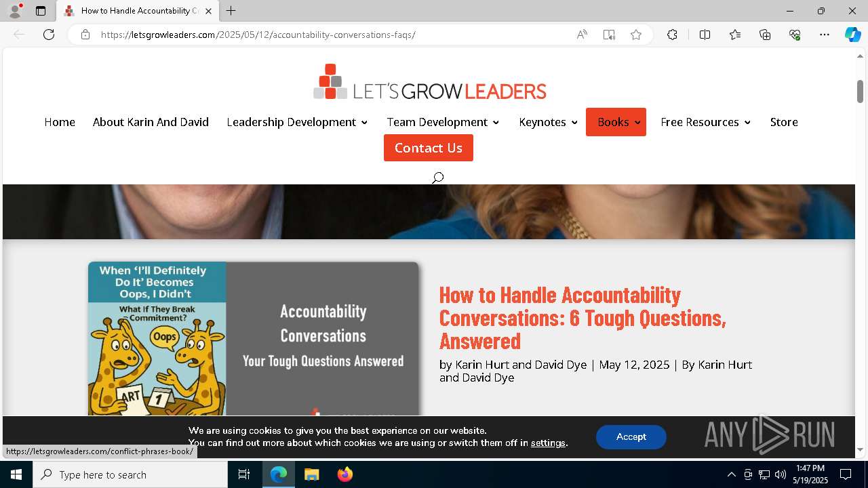Open the Extensions puzzle icon
This screenshot has width=868, height=488.
[x=672, y=35]
